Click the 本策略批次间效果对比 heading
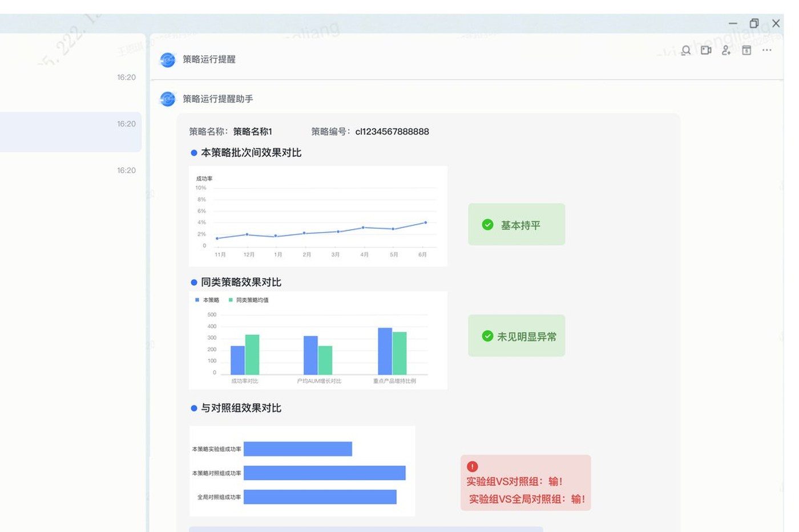This screenshot has height=532, width=799. point(251,153)
